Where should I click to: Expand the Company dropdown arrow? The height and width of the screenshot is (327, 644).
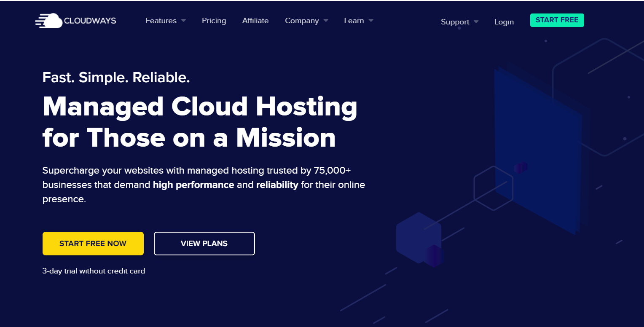coord(326,21)
